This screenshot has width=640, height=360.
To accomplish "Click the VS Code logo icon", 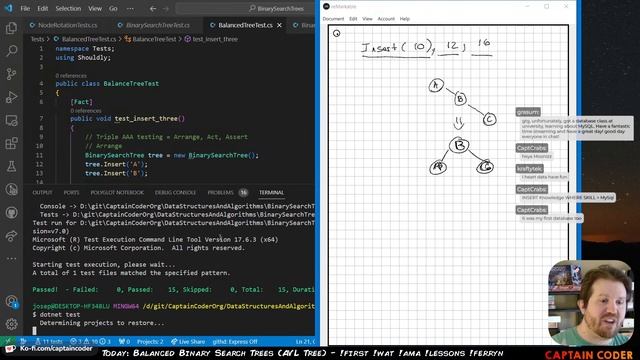I will 9,8.
